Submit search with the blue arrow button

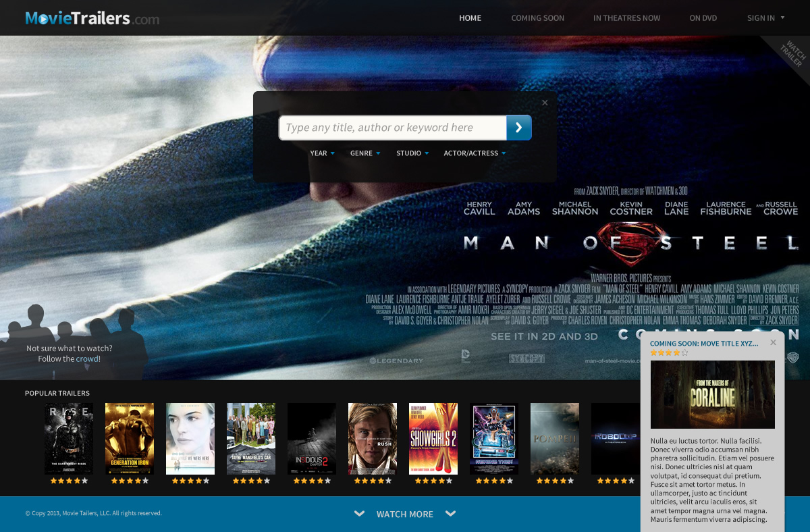pyautogui.click(x=519, y=128)
